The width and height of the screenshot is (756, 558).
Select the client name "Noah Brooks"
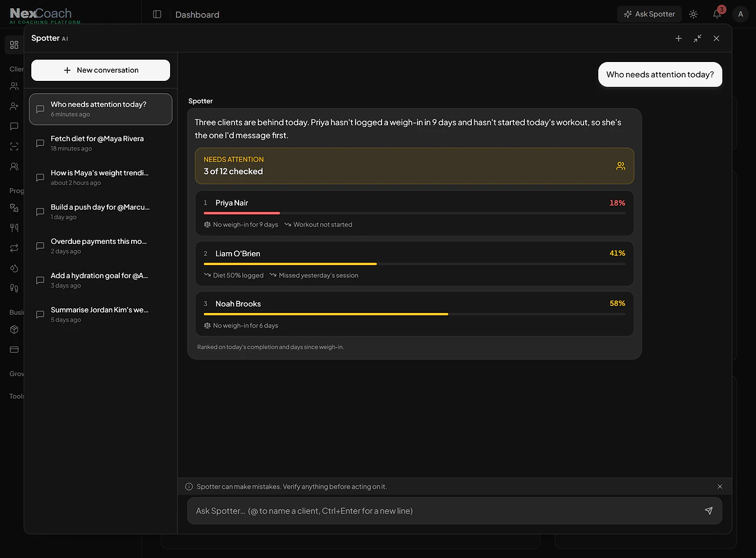pos(238,304)
